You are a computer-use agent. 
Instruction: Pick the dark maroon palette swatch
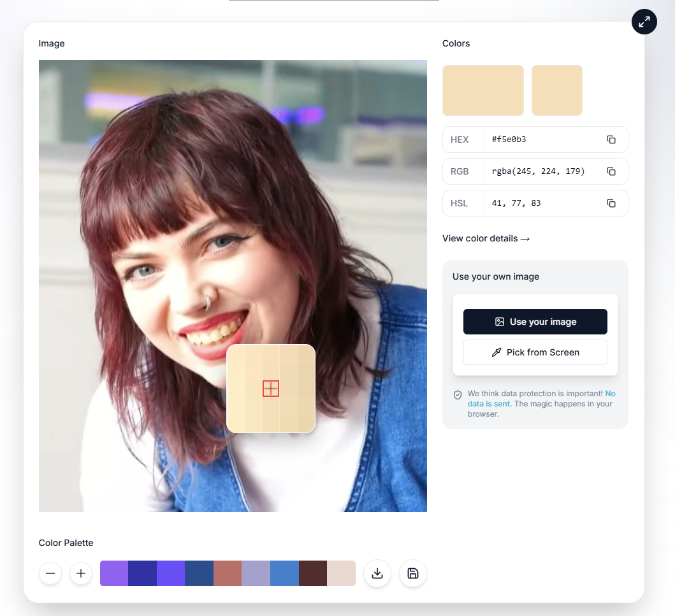tap(313, 573)
